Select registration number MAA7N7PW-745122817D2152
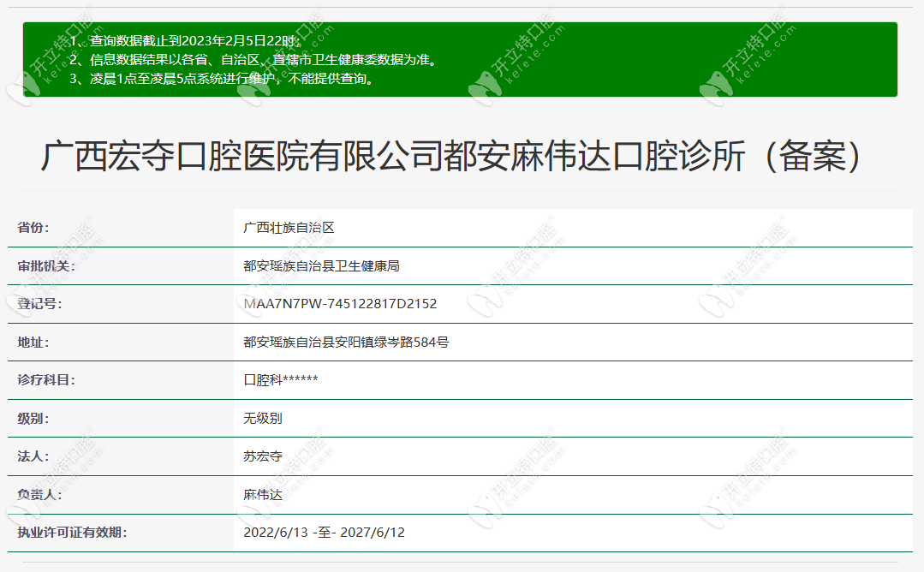 click(340, 303)
